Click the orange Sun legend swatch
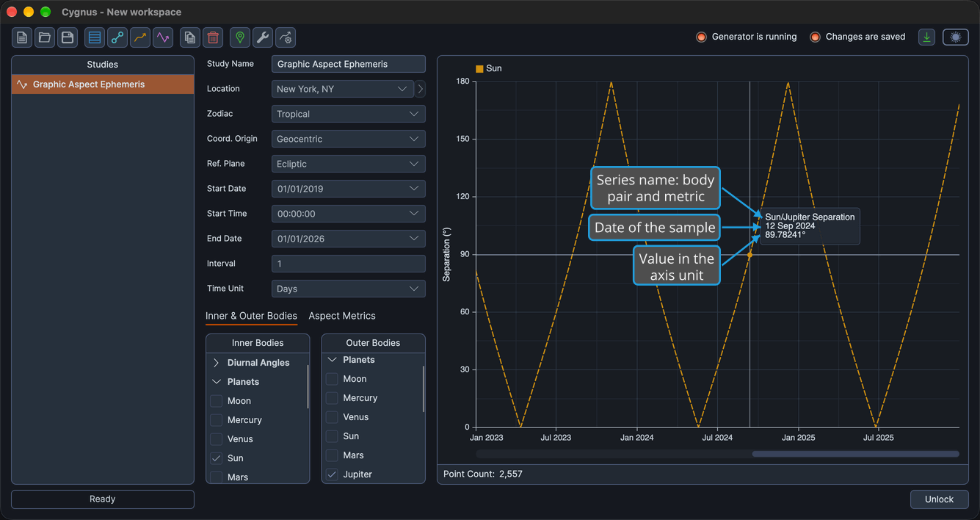980x520 pixels. 479,69
